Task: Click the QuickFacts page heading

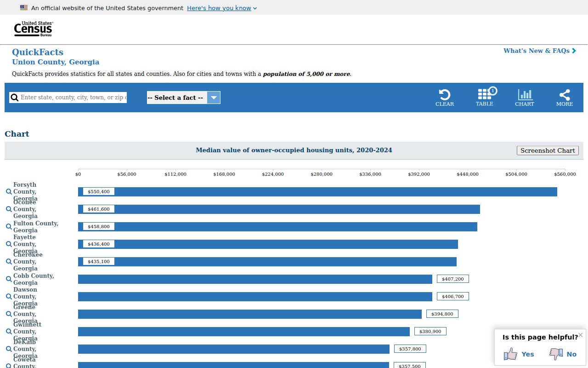Action: coord(38,52)
